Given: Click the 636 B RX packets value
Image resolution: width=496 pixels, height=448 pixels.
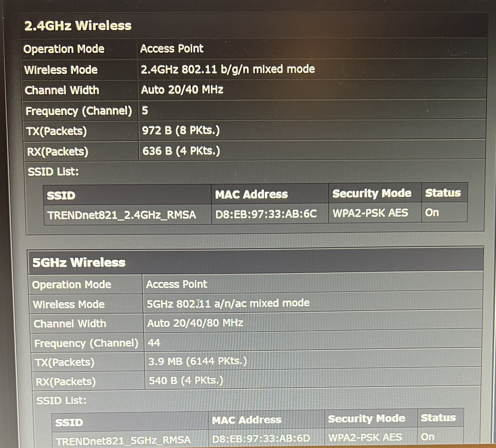Looking at the screenshot, I should tap(181, 151).
